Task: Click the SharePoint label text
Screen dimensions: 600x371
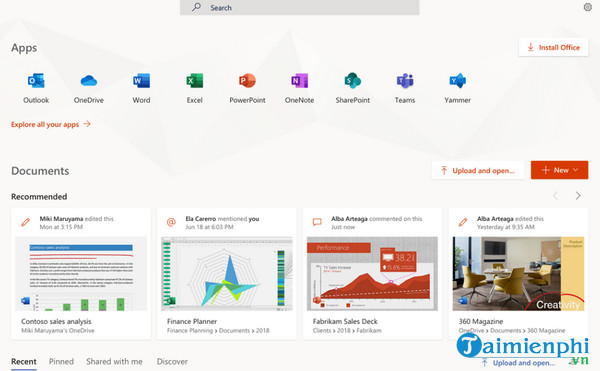Action: coord(353,100)
